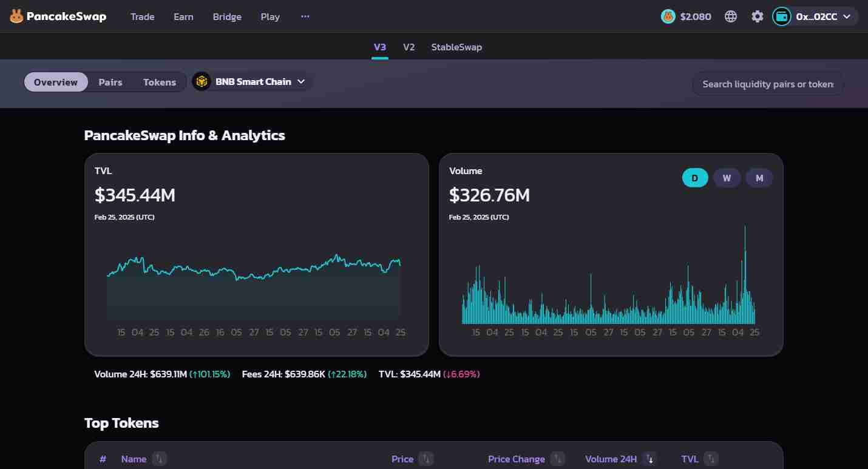Click the Top Tokens heading
868x469 pixels.
coord(121,423)
